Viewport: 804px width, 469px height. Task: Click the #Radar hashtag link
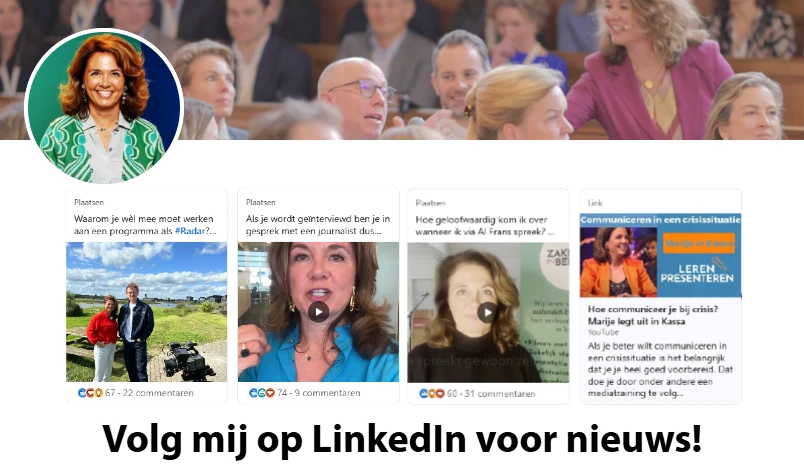190,231
